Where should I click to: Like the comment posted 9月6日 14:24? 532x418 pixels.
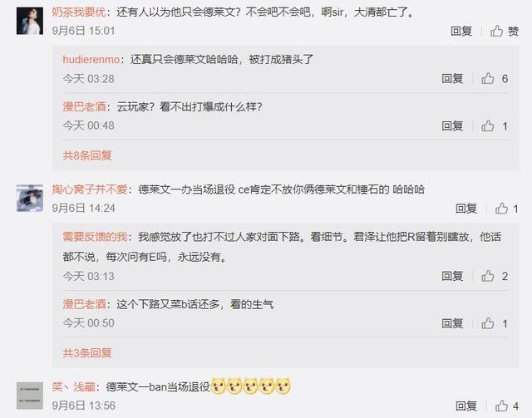[506, 209]
